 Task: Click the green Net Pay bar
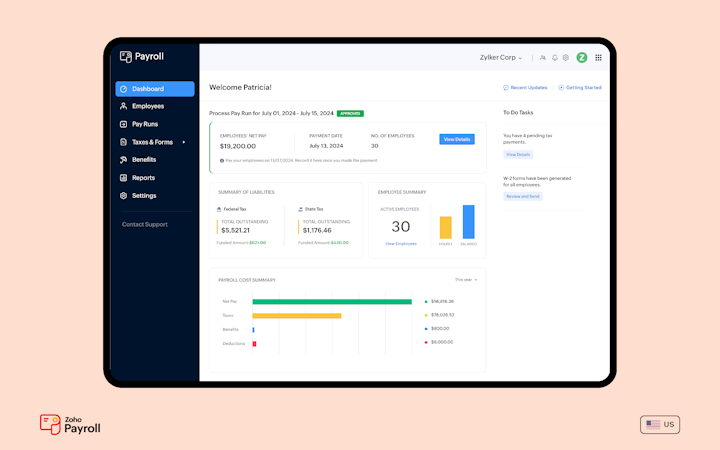tap(332, 302)
